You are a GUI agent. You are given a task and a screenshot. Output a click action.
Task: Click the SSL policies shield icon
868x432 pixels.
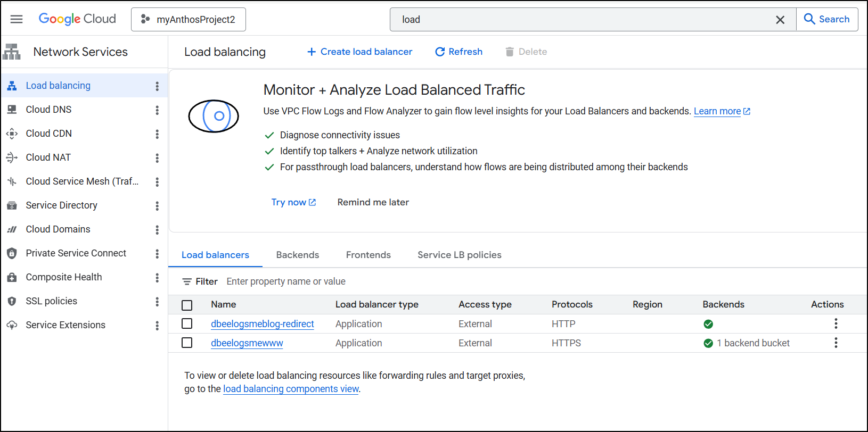[x=12, y=301]
